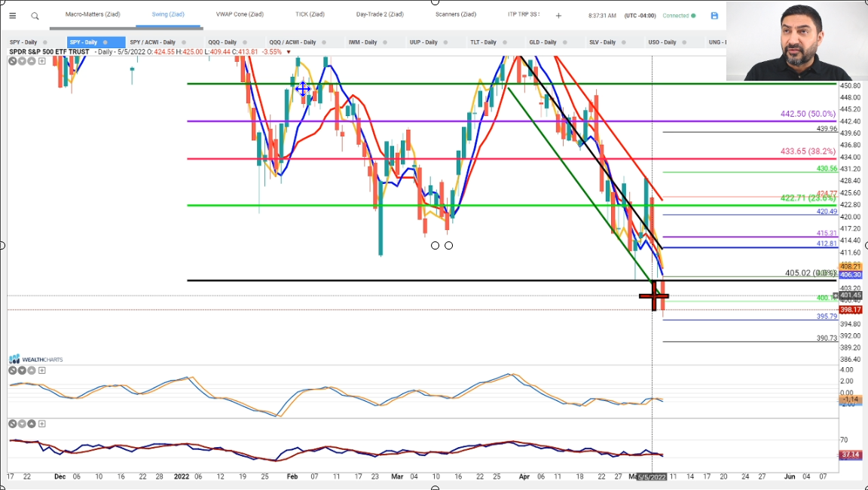The image size is (868, 490).
Task: Open the ITP TRP 3S workspace tab
Action: click(523, 14)
